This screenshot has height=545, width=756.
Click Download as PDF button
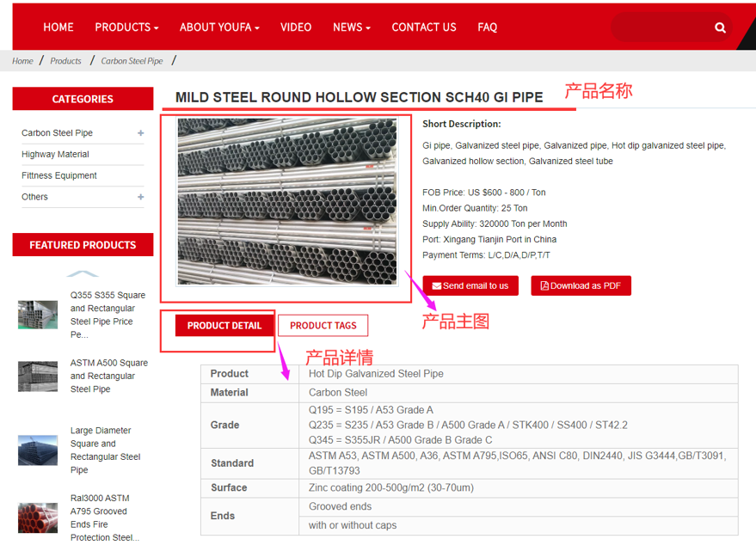click(x=581, y=286)
